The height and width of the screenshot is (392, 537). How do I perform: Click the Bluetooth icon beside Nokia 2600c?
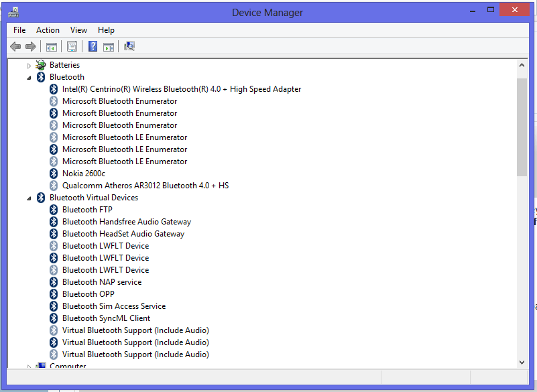click(54, 174)
